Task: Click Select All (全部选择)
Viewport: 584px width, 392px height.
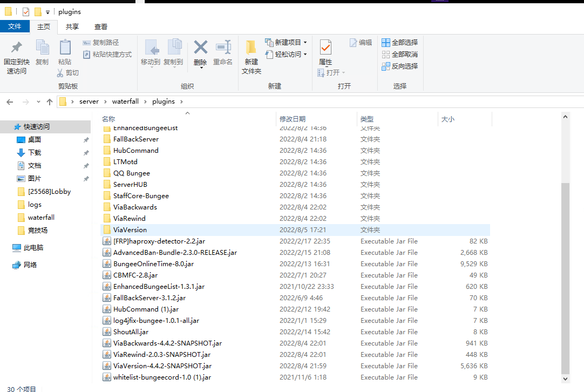Action: 400,43
